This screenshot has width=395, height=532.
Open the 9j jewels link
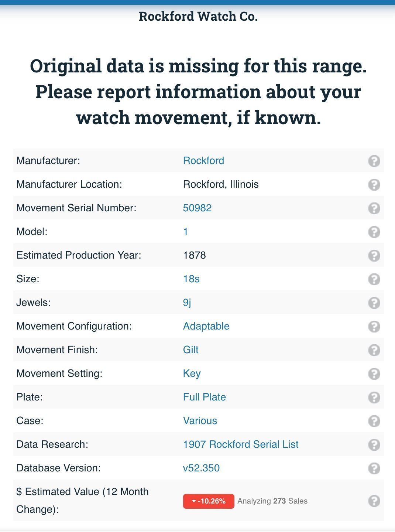(x=187, y=303)
